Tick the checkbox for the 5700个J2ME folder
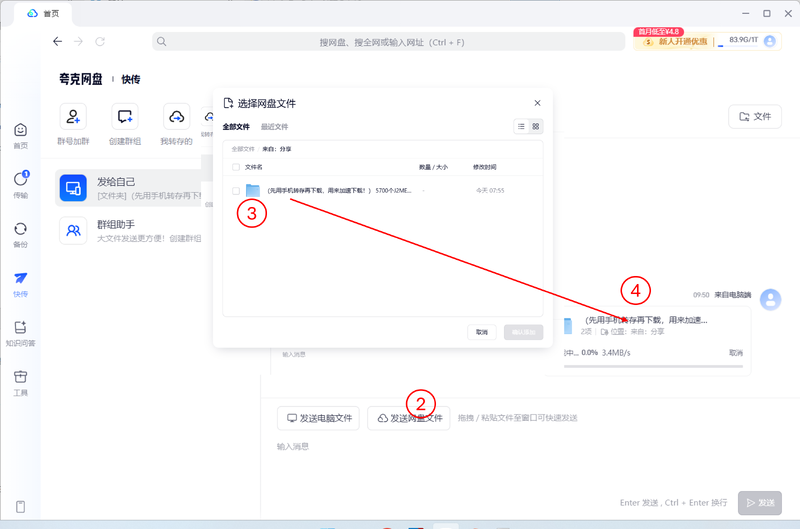Screen dimensions: 800x529 [x=236, y=191]
